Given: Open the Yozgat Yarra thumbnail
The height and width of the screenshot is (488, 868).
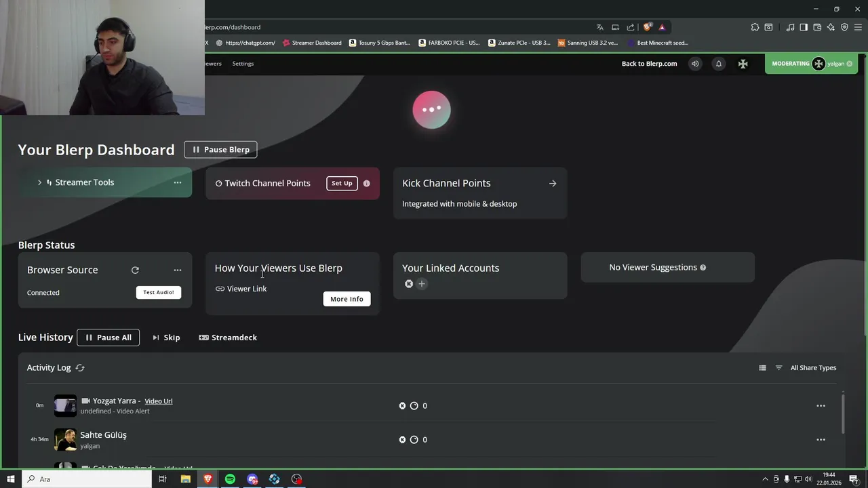Looking at the screenshot, I should pos(66,405).
